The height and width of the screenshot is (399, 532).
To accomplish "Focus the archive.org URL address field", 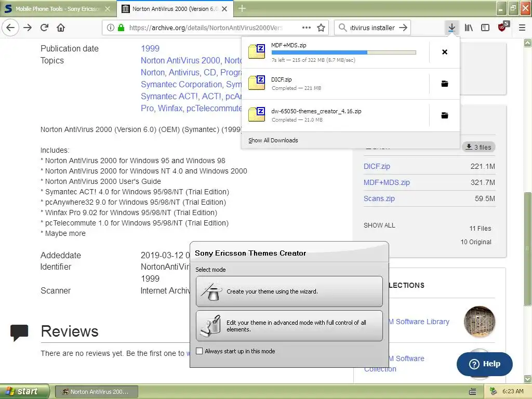I will 206,28.
